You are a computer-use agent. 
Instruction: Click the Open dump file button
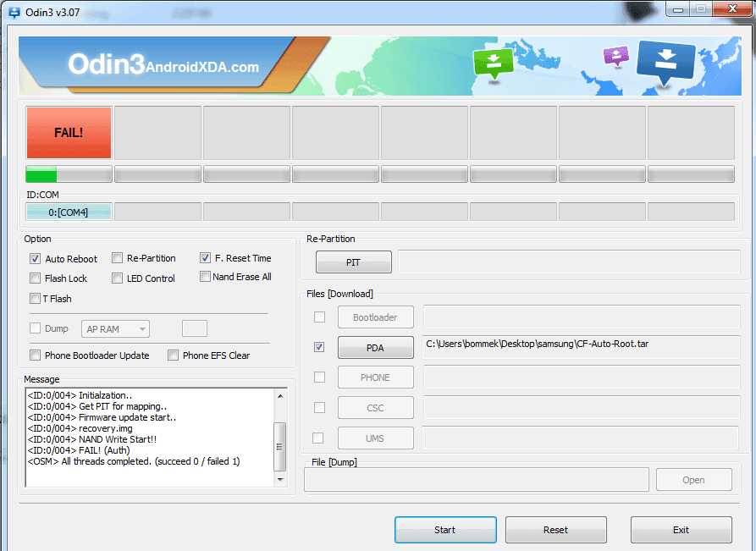point(694,480)
